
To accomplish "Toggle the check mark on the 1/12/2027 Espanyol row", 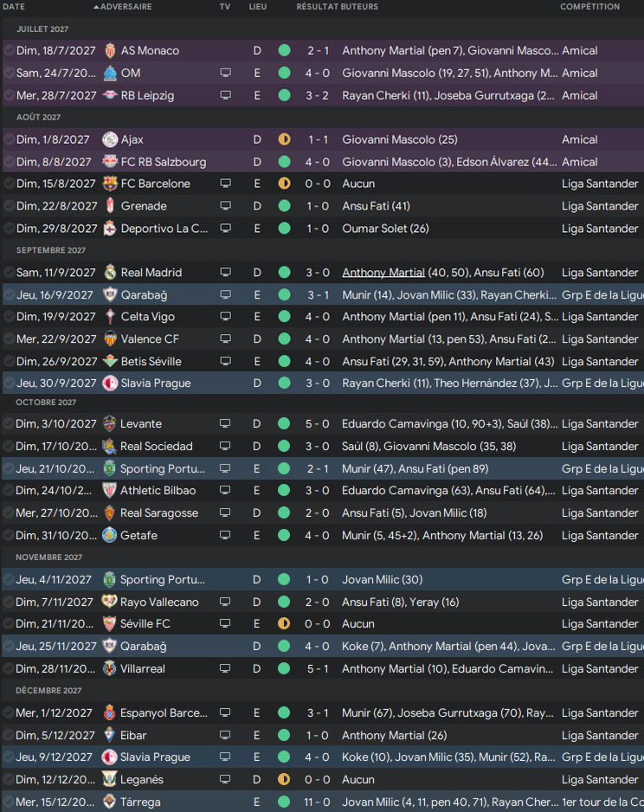I will pos(9,713).
